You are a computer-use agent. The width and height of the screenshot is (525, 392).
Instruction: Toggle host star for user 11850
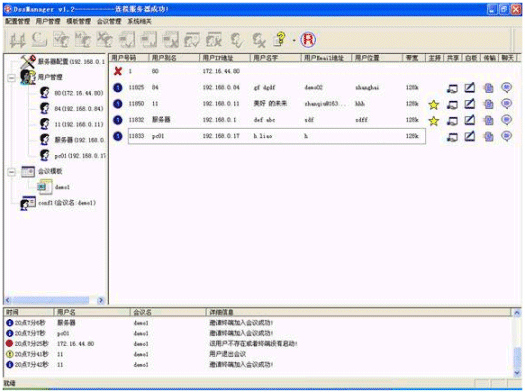click(x=434, y=104)
